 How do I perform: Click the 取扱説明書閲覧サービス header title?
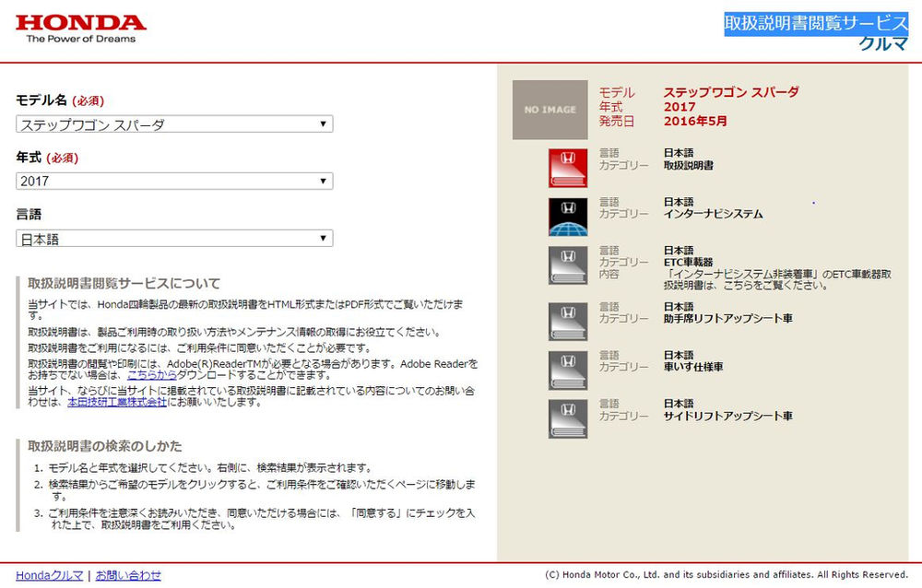click(x=816, y=24)
